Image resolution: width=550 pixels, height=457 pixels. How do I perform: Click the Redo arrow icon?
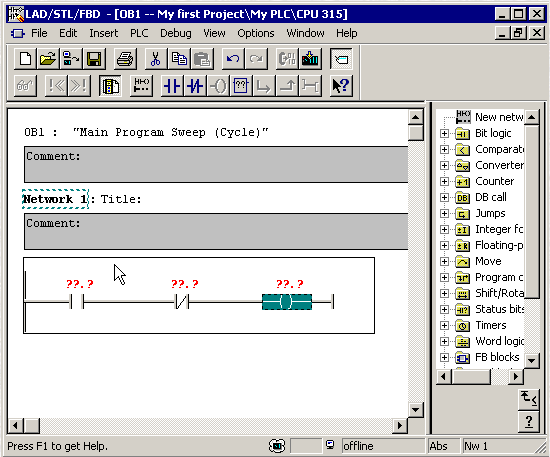(x=256, y=59)
